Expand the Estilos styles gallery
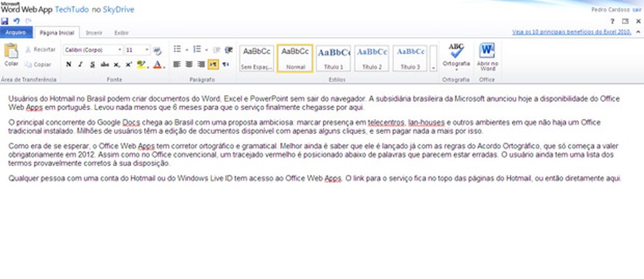 coord(433,58)
